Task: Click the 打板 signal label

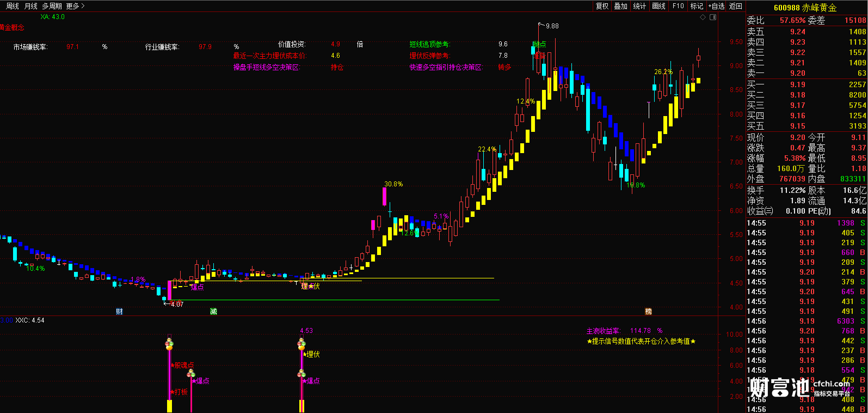Action: (179, 392)
